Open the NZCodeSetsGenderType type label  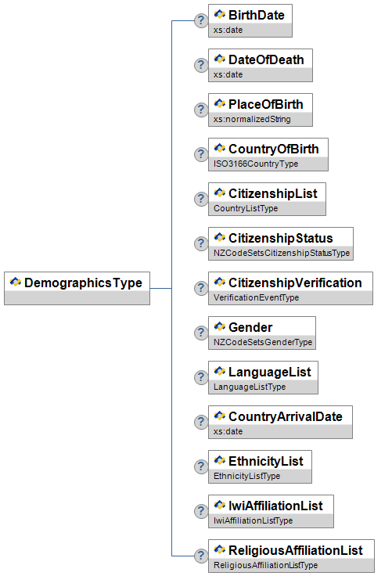(263, 342)
